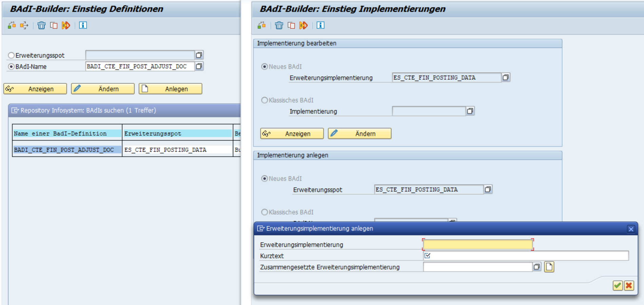This screenshot has height=305, width=644.
Task: Close Erweiterungsimplementierung anlegen dialog via title bar X
Action: tap(631, 229)
